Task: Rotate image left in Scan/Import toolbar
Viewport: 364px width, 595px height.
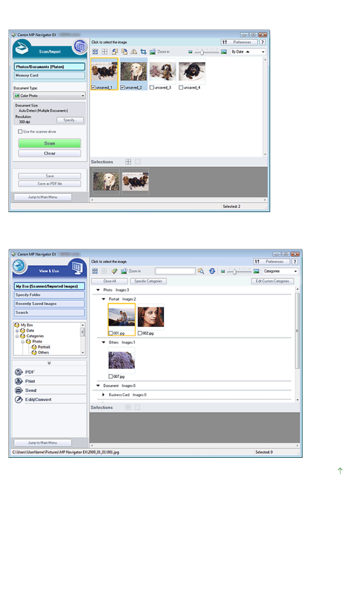Action: (115, 52)
